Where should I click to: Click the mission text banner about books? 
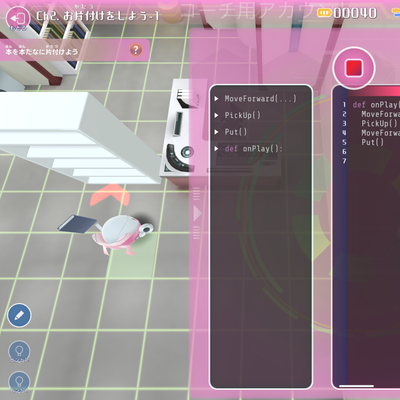[x=75, y=50]
